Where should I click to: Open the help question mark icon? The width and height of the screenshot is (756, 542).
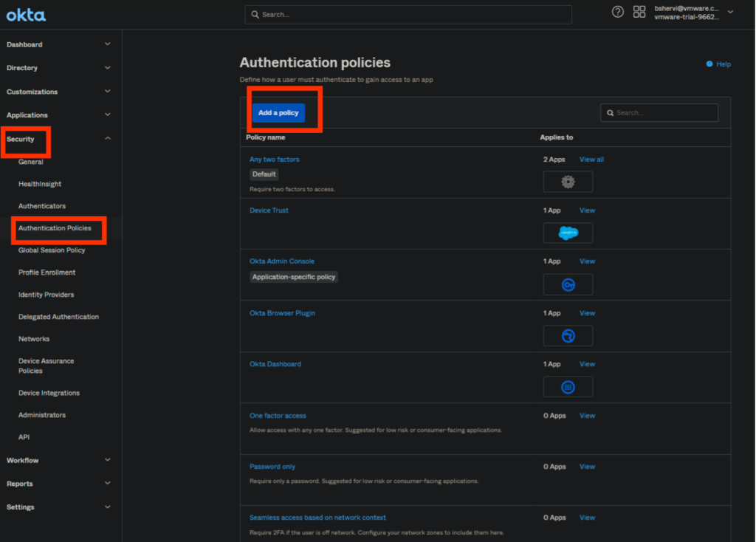(x=618, y=12)
